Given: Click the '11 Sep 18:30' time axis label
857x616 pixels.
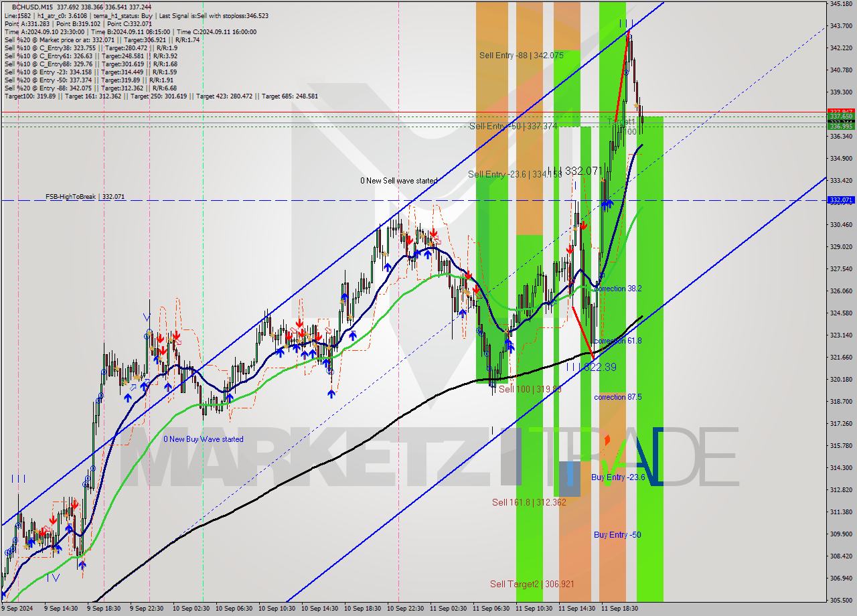Looking at the screenshot, I should [x=620, y=609].
